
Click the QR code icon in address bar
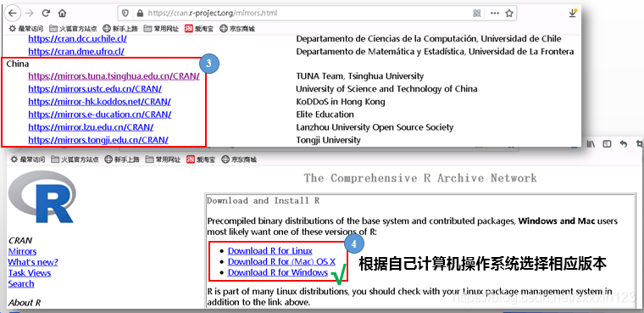pos(476,14)
